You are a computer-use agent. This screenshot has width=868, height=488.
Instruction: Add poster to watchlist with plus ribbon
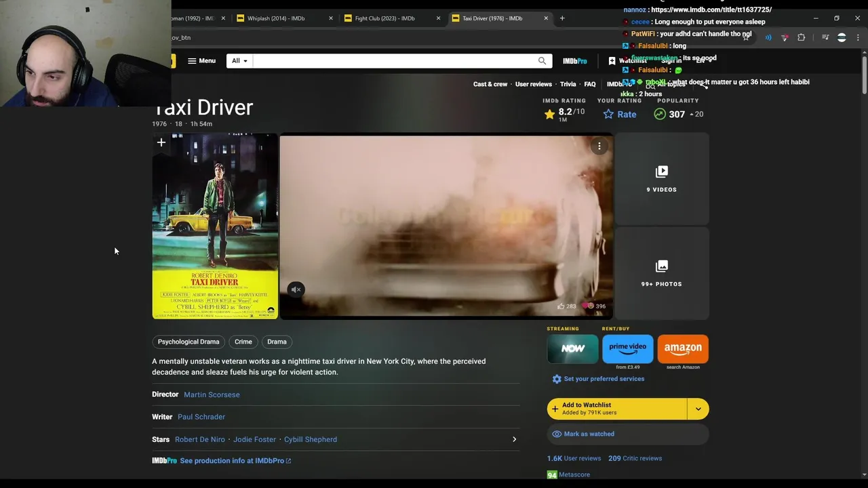coord(161,142)
